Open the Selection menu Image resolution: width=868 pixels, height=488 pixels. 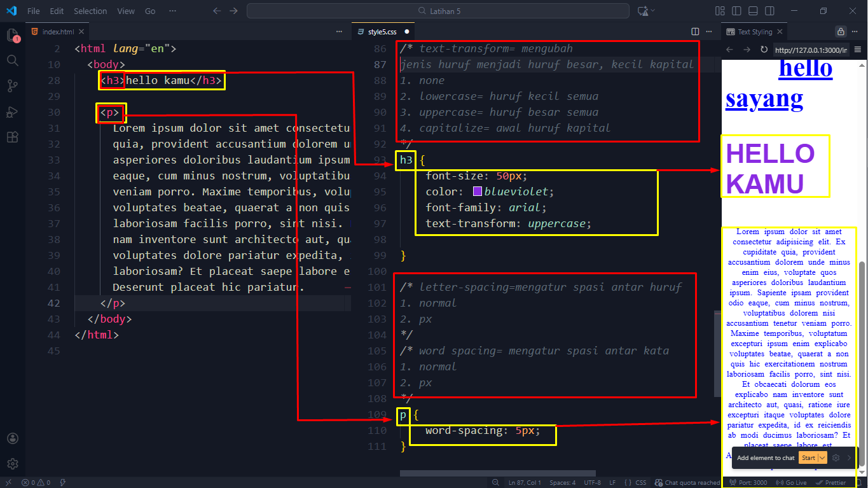(90, 11)
